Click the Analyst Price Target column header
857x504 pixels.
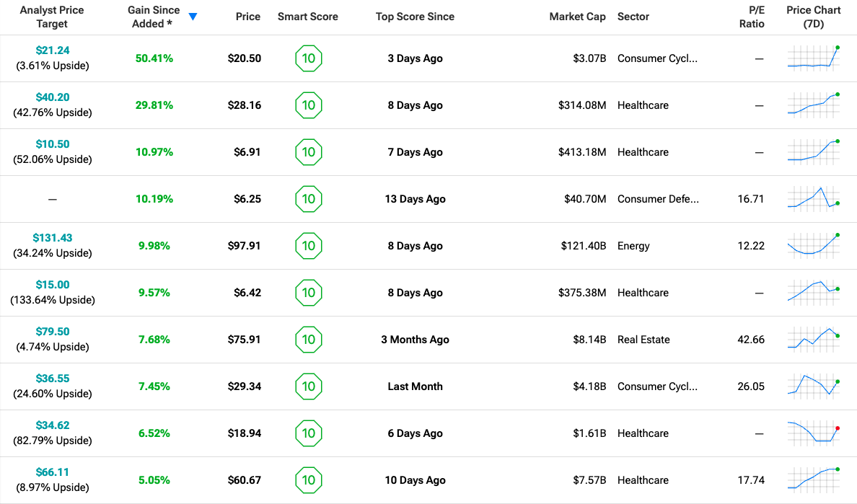52,17
